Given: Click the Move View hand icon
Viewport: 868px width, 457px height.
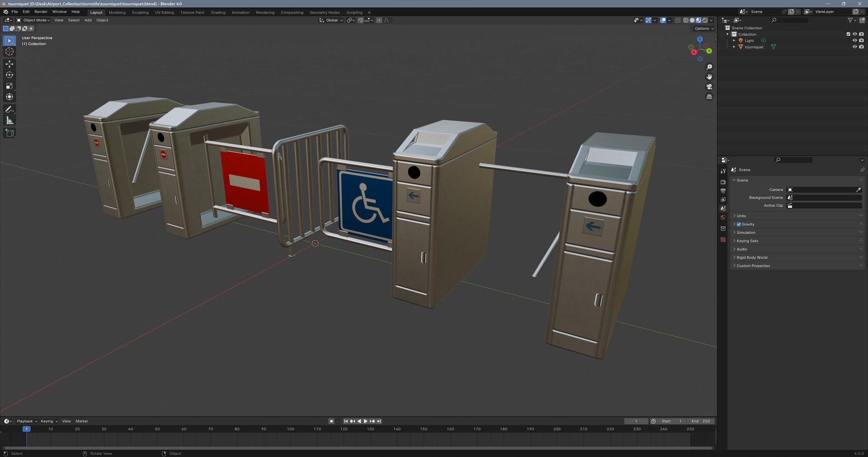Looking at the screenshot, I should point(709,77).
